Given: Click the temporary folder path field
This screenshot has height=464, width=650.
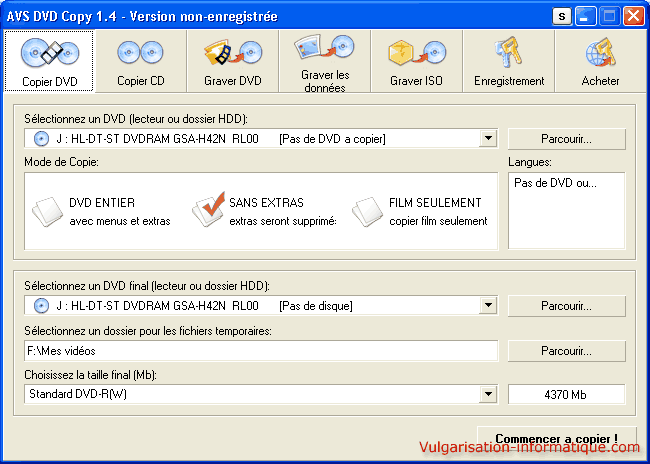Looking at the screenshot, I should [261, 351].
